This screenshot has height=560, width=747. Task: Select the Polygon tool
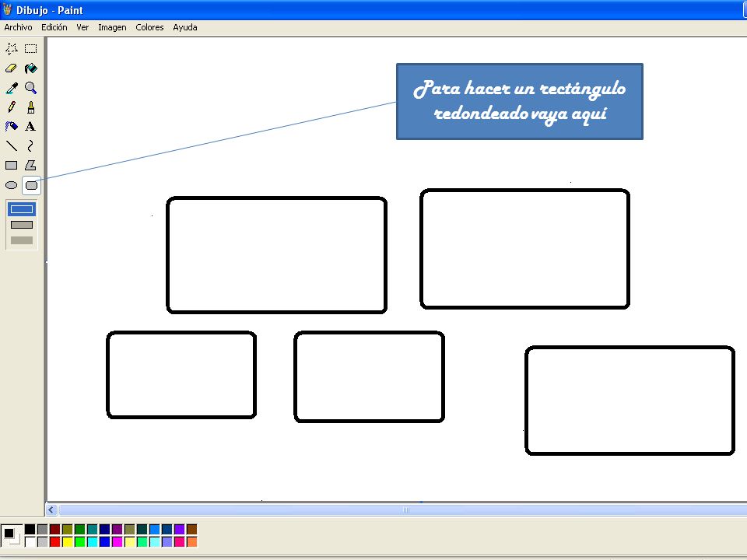click(x=30, y=165)
